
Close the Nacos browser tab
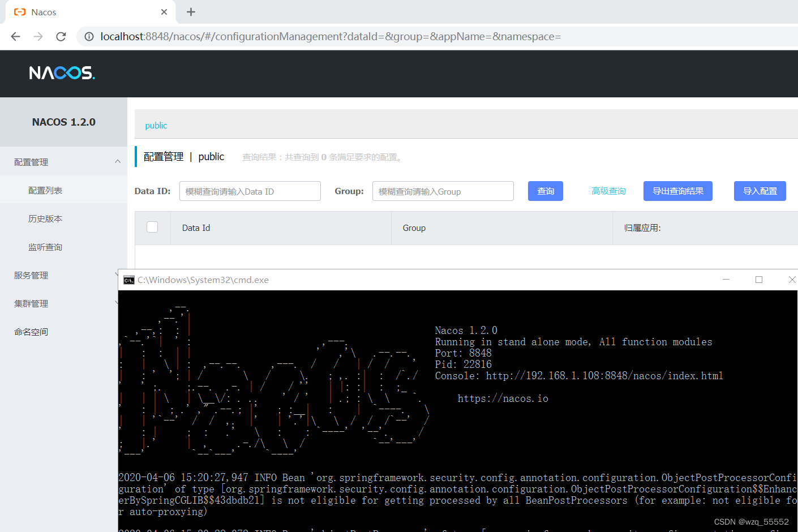[164, 12]
